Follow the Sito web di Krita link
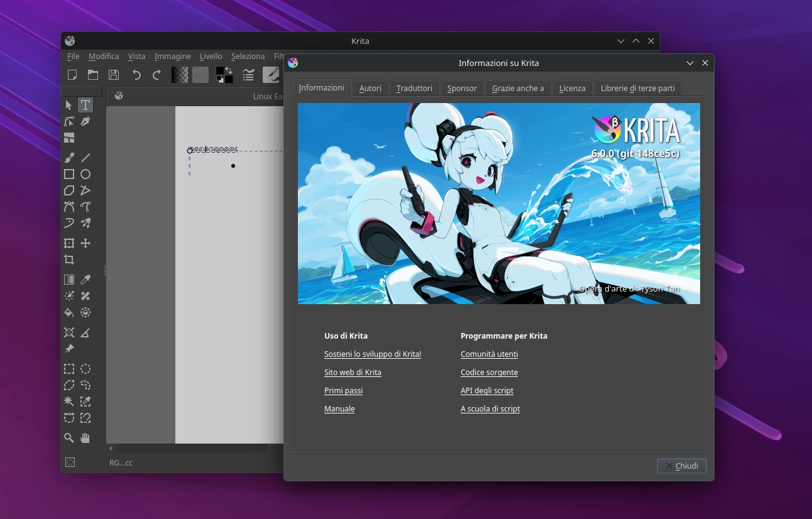 (x=353, y=372)
